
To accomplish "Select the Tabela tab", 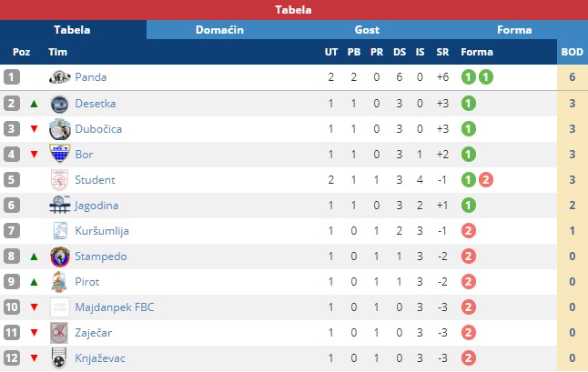I will tap(72, 30).
